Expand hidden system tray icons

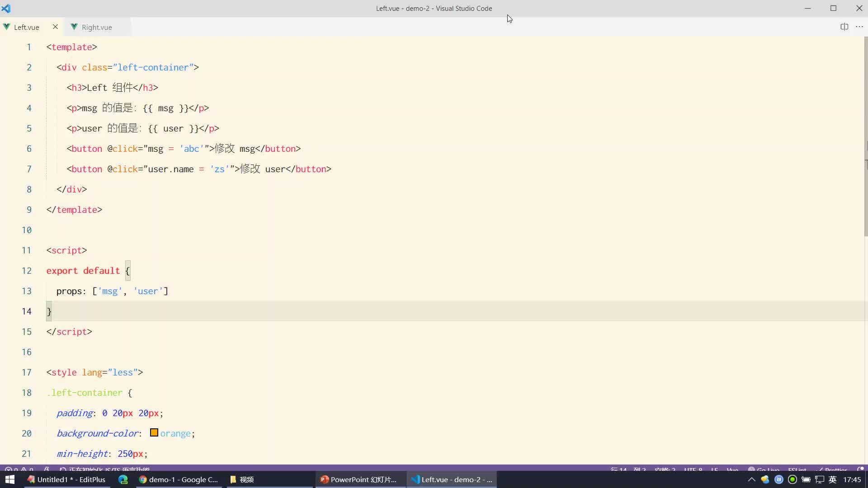click(751, 479)
